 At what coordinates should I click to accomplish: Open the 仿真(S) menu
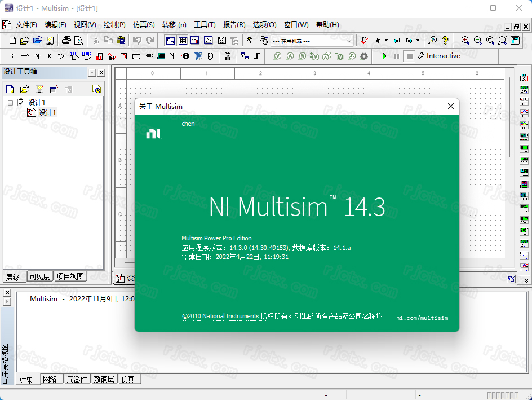[x=143, y=25]
